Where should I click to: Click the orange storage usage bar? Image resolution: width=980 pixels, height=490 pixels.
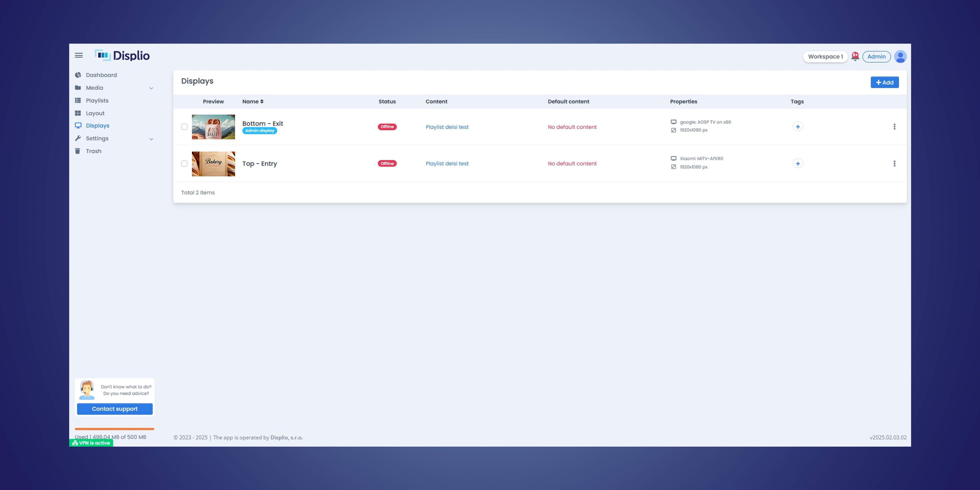114,429
